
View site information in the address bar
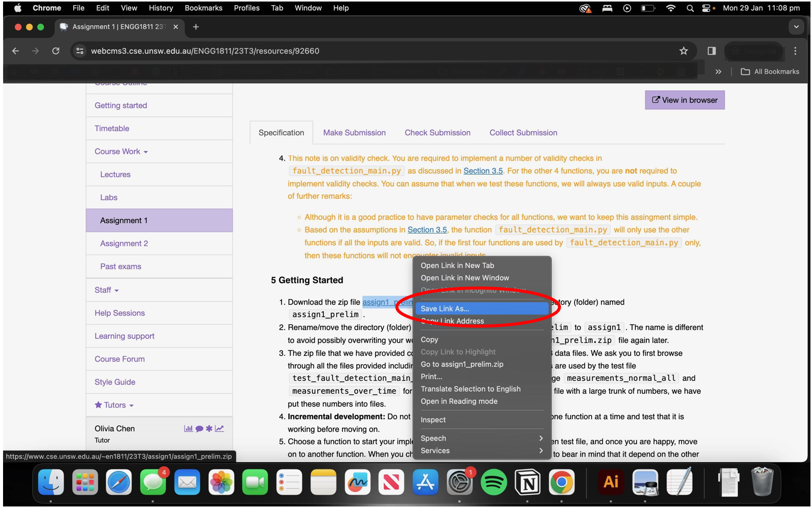tap(80, 51)
